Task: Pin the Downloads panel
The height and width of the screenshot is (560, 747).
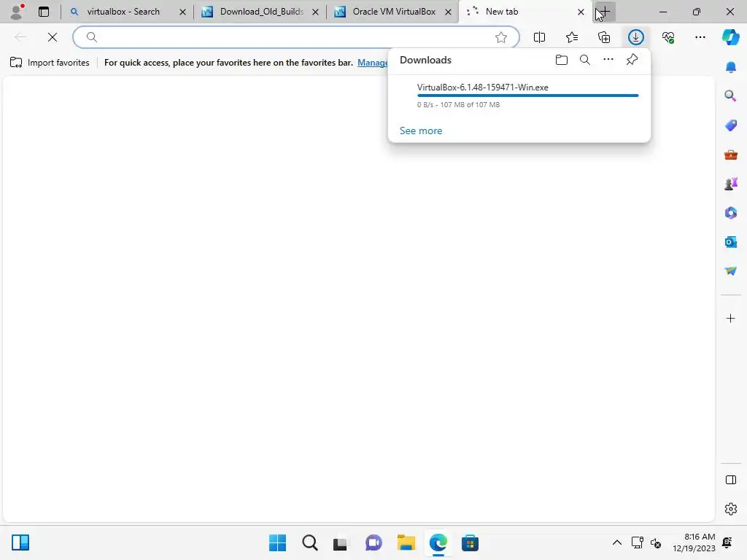Action: pos(632,60)
